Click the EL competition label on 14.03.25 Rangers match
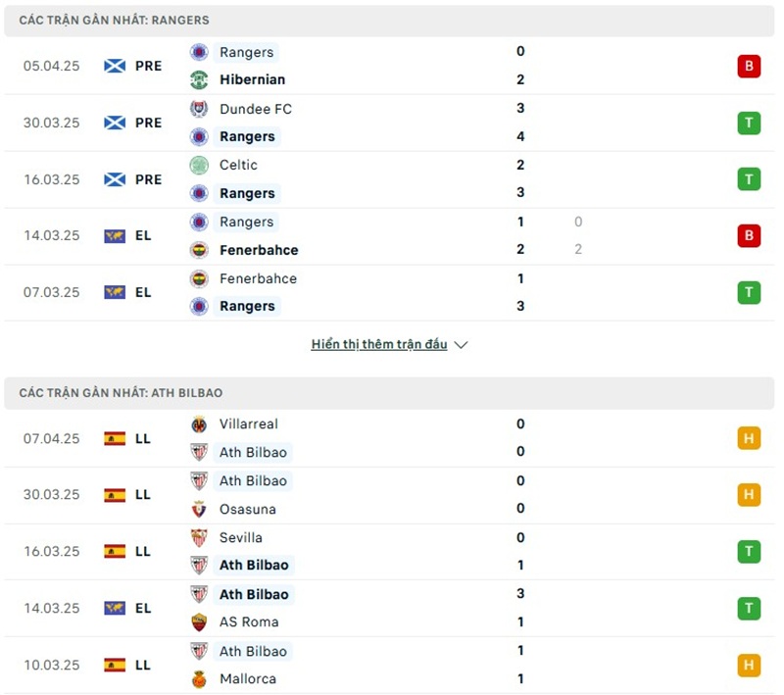Image resolution: width=784 pixels, height=695 pixels. 143,236
